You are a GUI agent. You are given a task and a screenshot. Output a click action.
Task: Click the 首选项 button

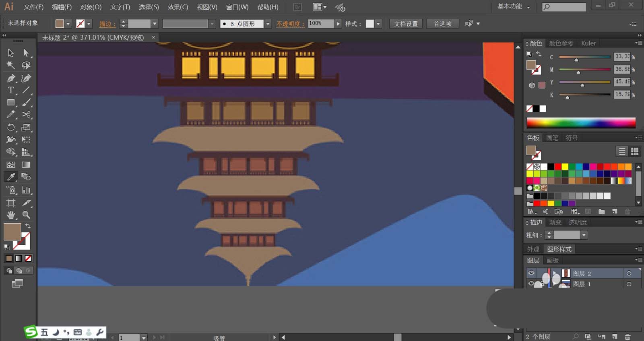pos(442,24)
